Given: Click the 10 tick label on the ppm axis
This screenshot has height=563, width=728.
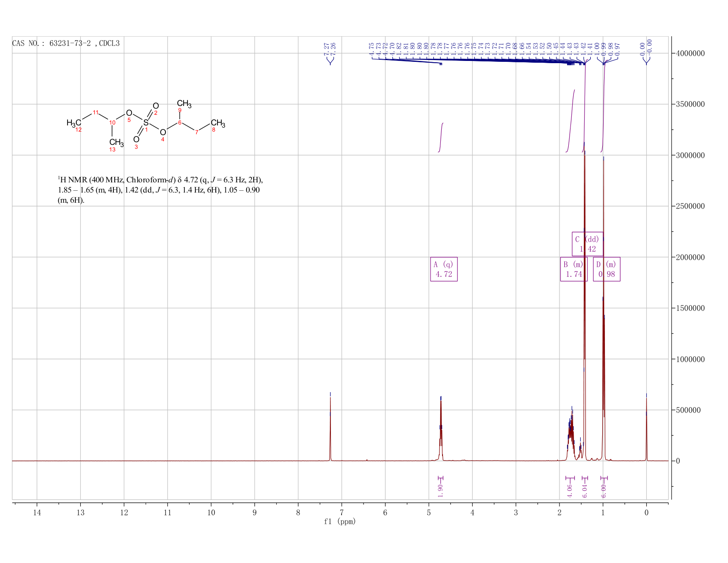Looking at the screenshot, I should click(x=211, y=512).
